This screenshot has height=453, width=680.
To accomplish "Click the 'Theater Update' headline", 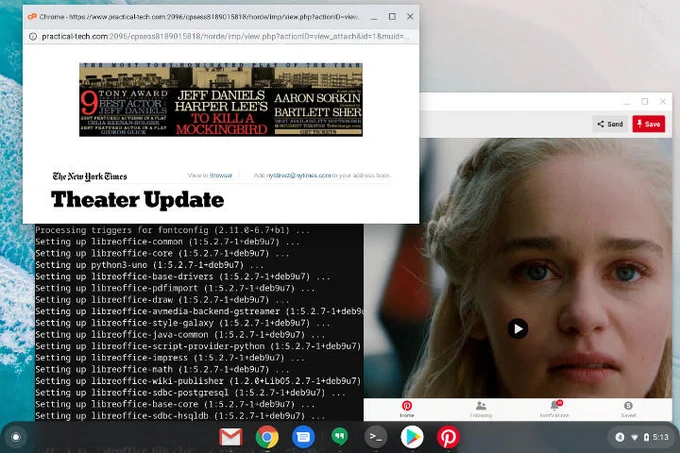I will (x=137, y=200).
